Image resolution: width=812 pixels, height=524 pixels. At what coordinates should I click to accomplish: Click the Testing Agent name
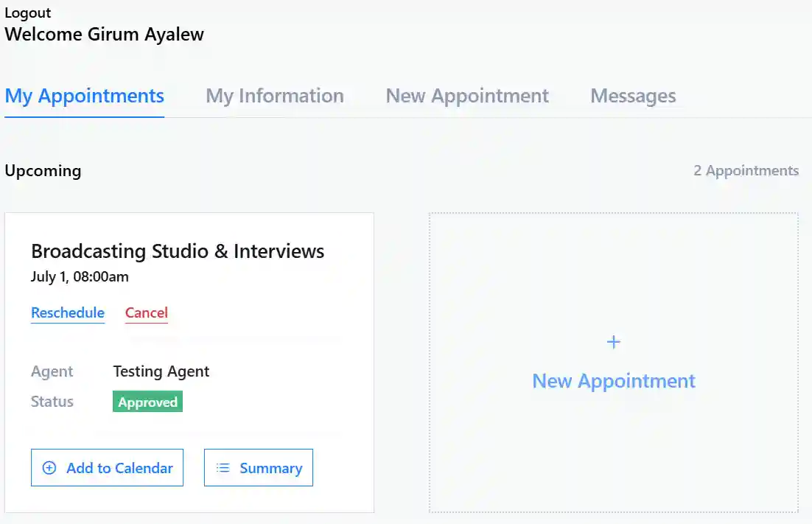161,371
